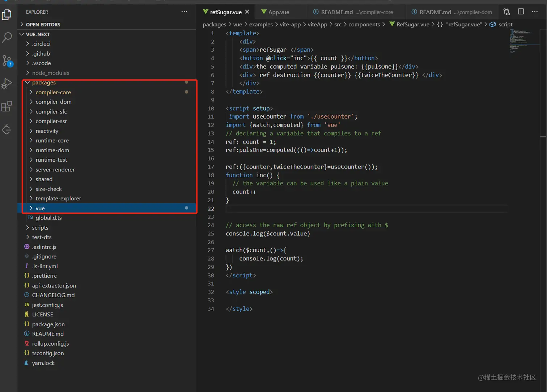Switch to the App.vue tab
The height and width of the screenshot is (392, 547).
(x=278, y=12)
